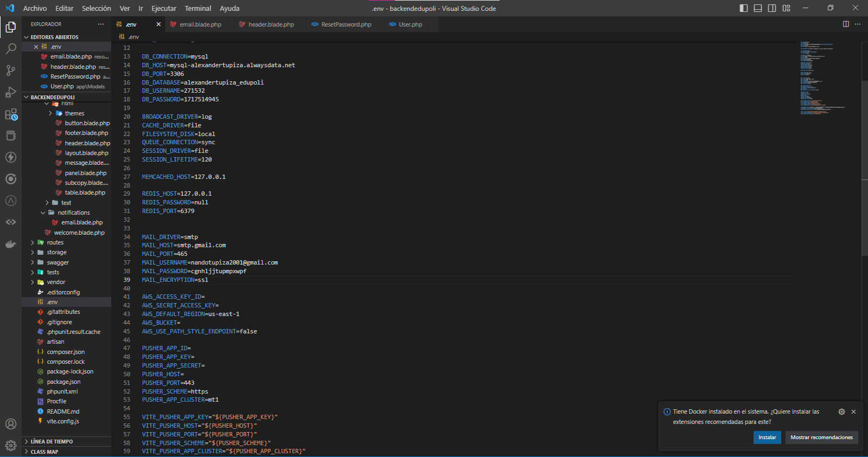This screenshot has height=457, width=868.
Task: Close the .env editor tab
Action: point(158,24)
